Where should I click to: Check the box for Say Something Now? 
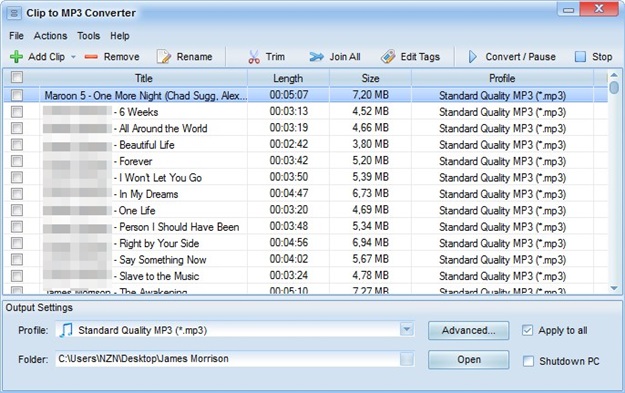pos(17,259)
